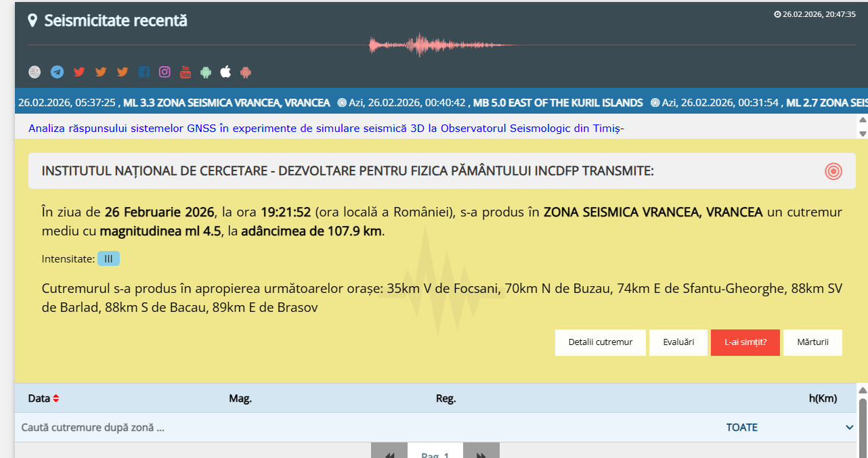Click the pink Android app icon

click(x=246, y=72)
